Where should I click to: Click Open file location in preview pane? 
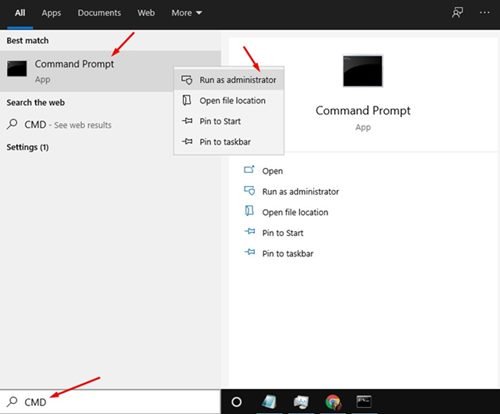point(295,212)
